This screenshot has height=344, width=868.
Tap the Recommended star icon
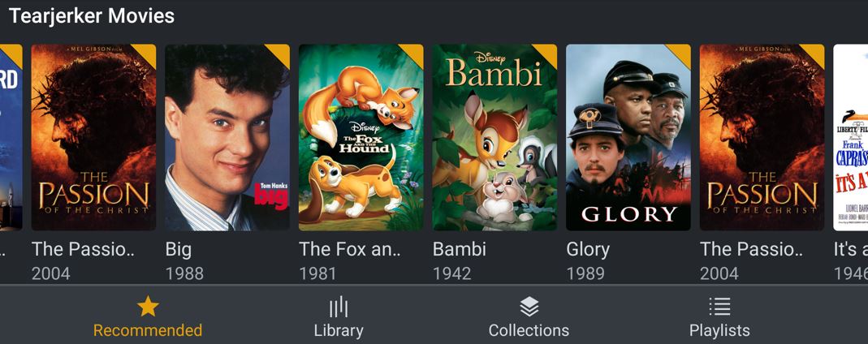148,306
